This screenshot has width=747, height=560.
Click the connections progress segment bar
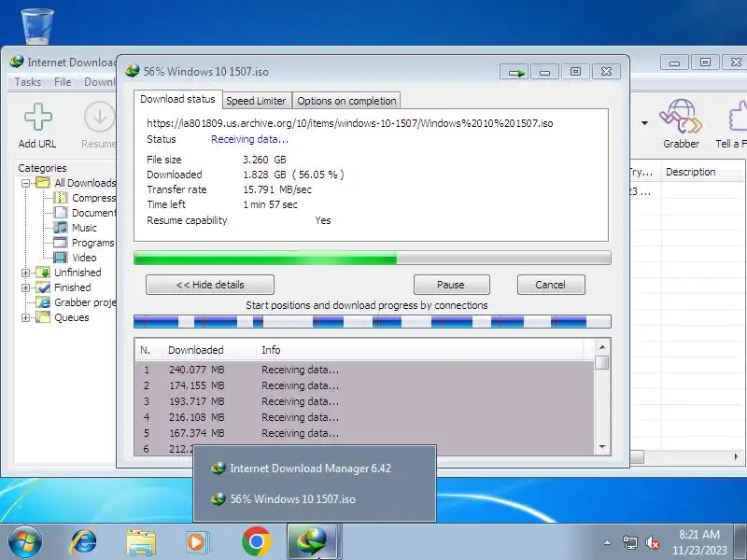[372, 322]
